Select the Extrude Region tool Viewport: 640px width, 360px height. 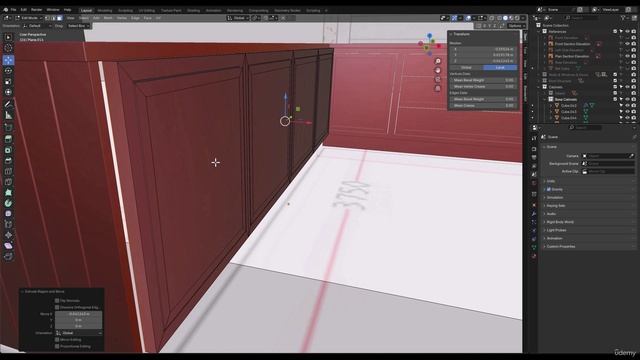click(8, 139)
